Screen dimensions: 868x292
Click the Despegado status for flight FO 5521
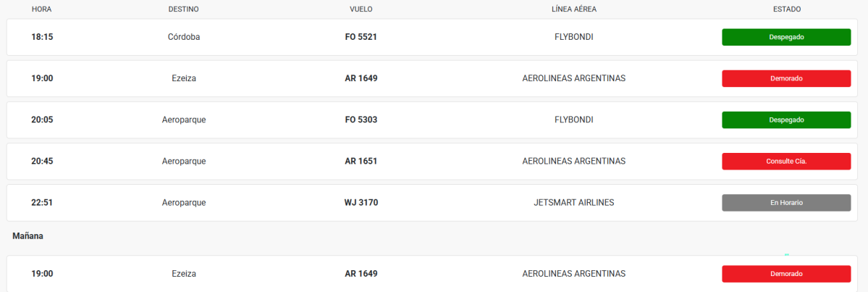(785, 37)
